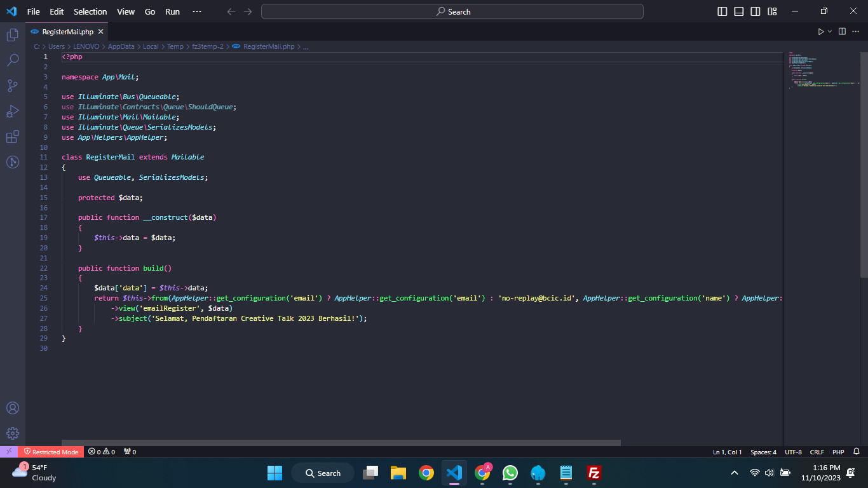Open the Selection menu
Screen dimensions: 868x488
[90, 11]
